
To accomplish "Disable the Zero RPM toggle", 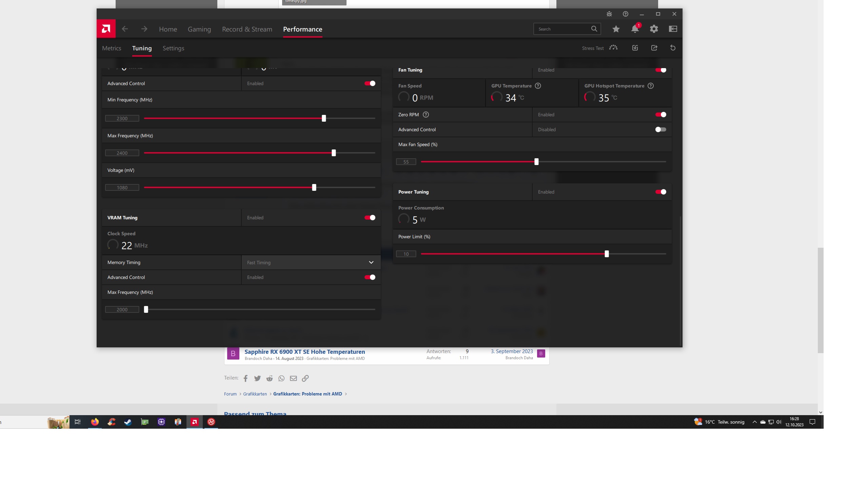I will click(660, 115).
